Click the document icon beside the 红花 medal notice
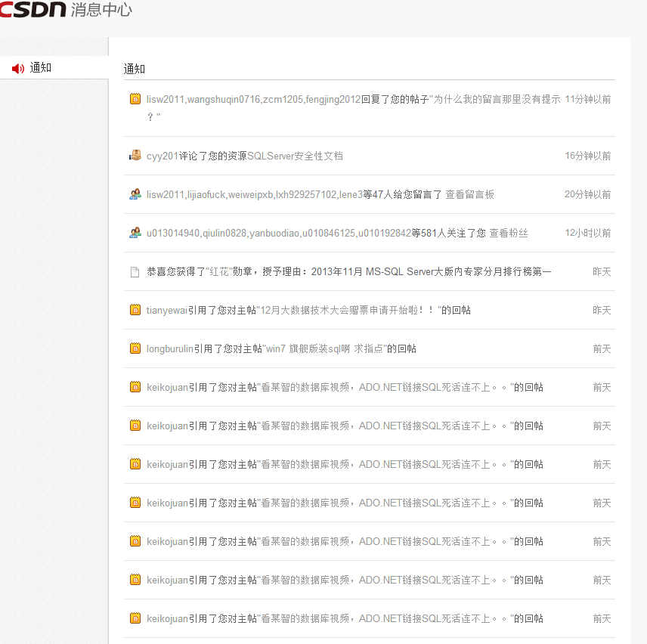 135,272
